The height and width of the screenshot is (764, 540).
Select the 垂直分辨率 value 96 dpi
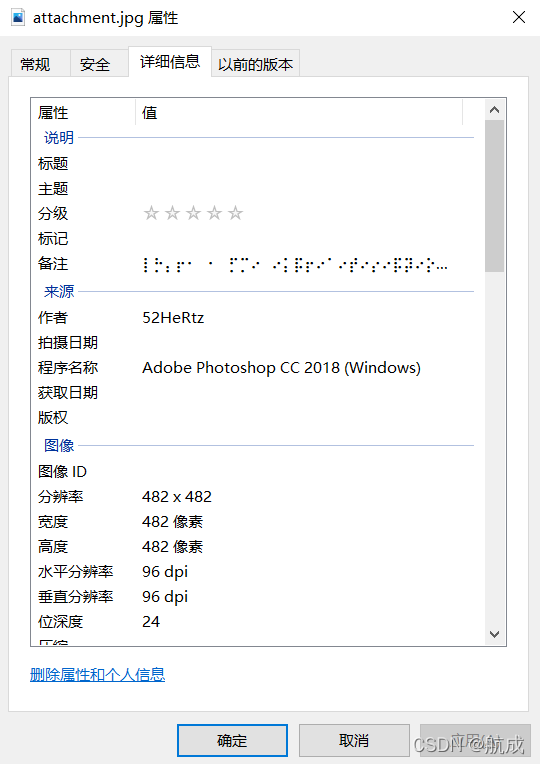pos(165,596)
